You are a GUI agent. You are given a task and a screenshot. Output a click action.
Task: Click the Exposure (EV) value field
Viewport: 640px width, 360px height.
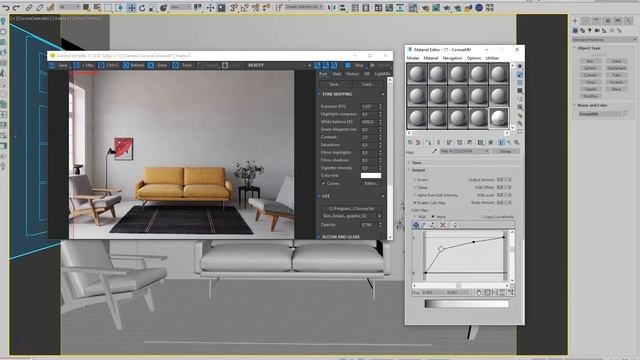(369, 106)
